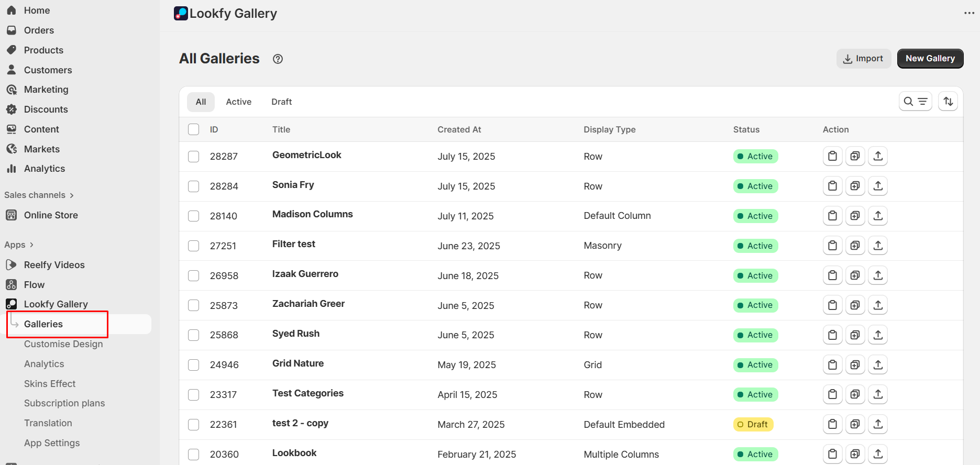Switch to the Active tab

tap(238, 102)
